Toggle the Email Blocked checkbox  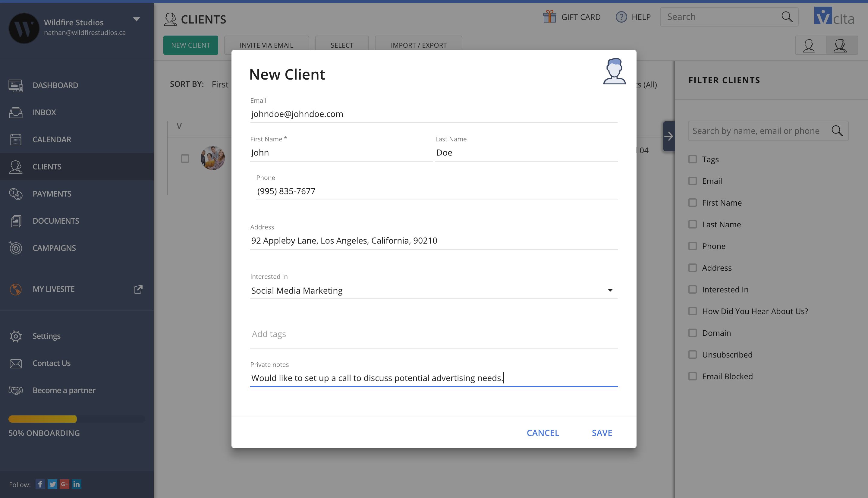692,376
